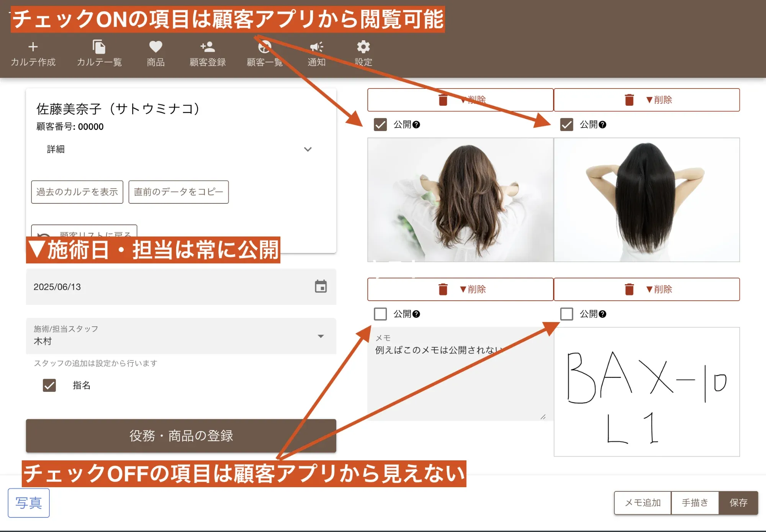The height and width of the screenshot is (532, 766).
Task: Select the 手描き option at bottom right
Action: click(695, 503)
